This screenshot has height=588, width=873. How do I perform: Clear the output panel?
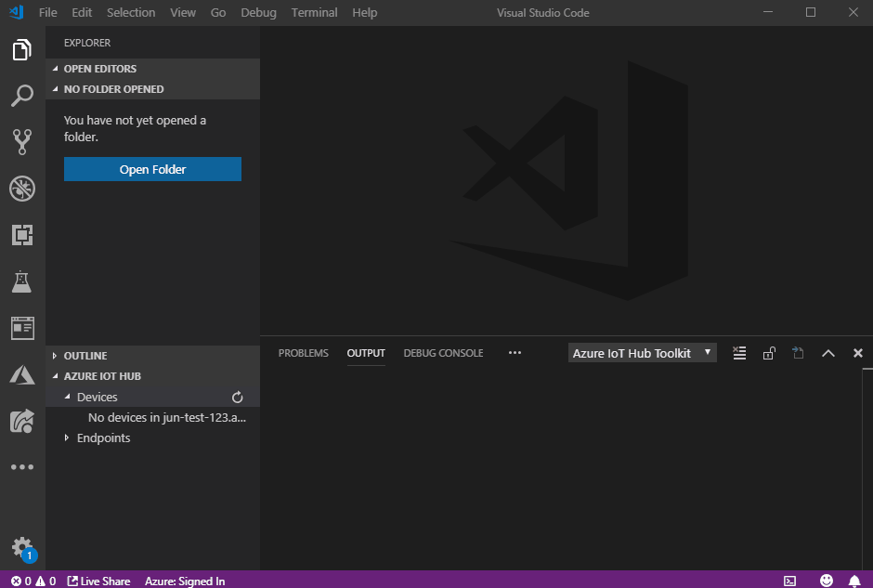click(739, 353)
